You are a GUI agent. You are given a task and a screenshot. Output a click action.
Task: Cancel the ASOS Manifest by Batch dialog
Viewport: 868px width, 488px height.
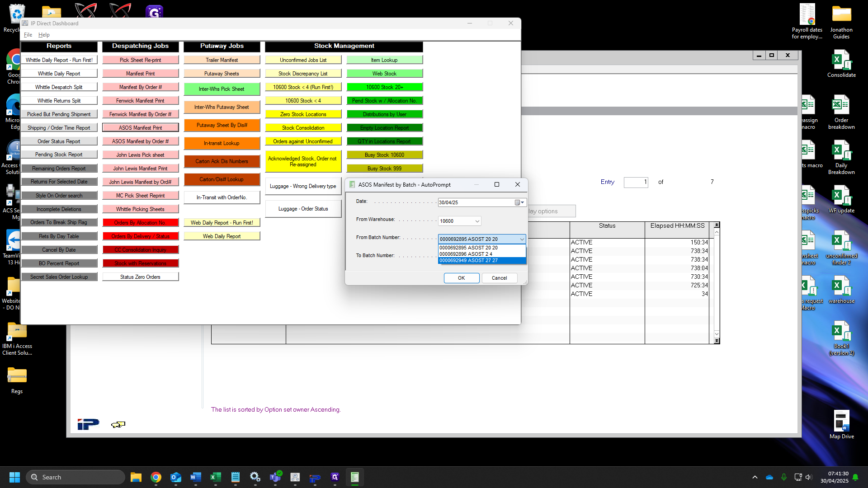(x=499, y=278)
